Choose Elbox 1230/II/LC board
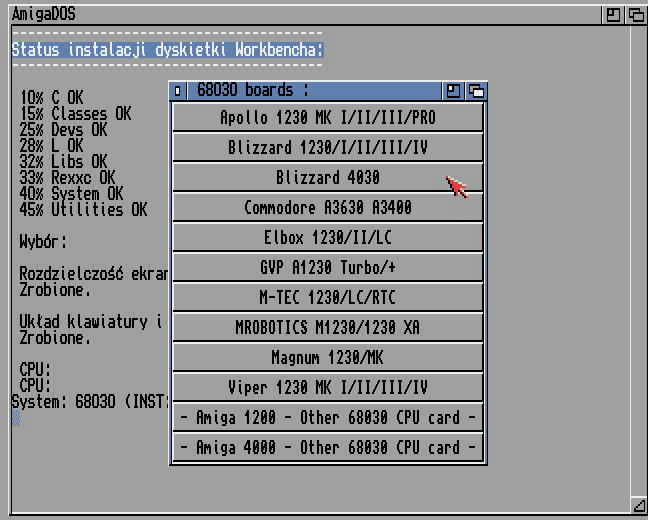This screenshot has width=648, height=520. (328, 237)
